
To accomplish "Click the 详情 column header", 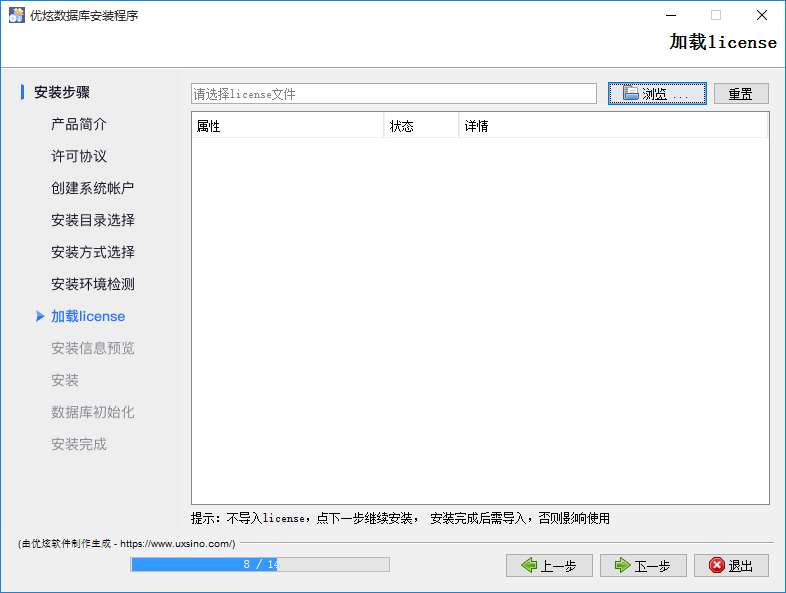I will pyautogui.click(x=612, y=126).
